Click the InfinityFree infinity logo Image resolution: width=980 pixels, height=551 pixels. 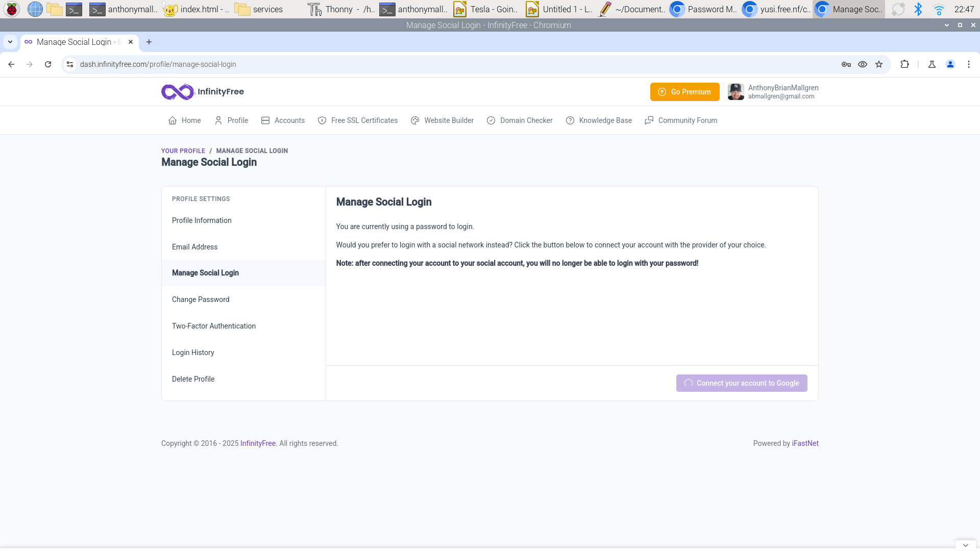pyautogui.click(x=177, y=92)
